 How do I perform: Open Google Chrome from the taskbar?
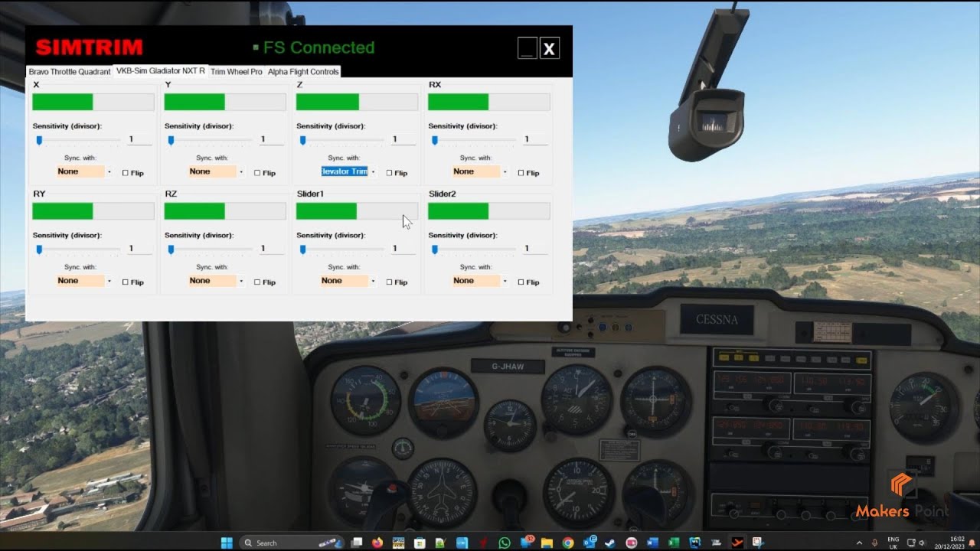click(x=568, y=543)
